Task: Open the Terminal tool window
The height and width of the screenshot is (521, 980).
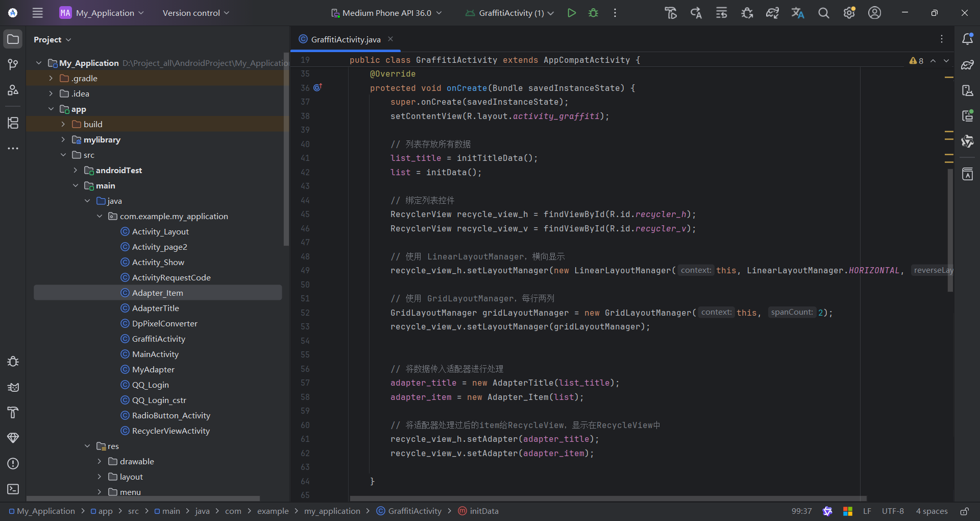Action: point(13,489)
